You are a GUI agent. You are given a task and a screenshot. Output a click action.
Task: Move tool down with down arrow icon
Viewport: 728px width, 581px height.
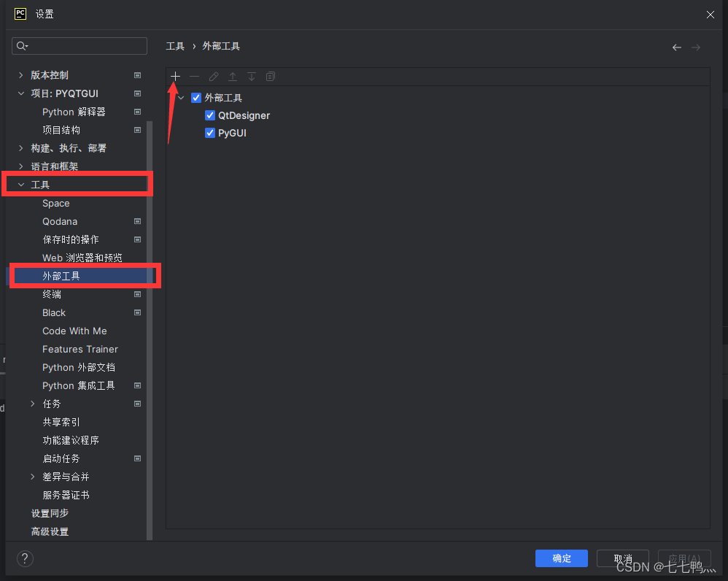(252, 76)
